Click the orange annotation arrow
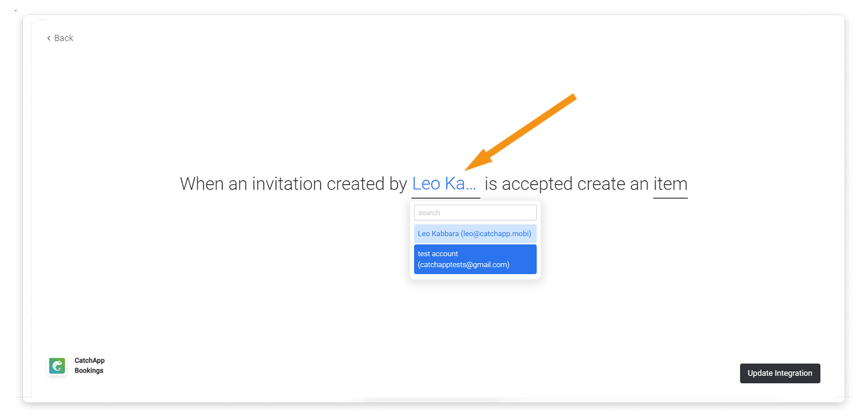The height and width of the screenshot is (416, 868). coord(520,132)
